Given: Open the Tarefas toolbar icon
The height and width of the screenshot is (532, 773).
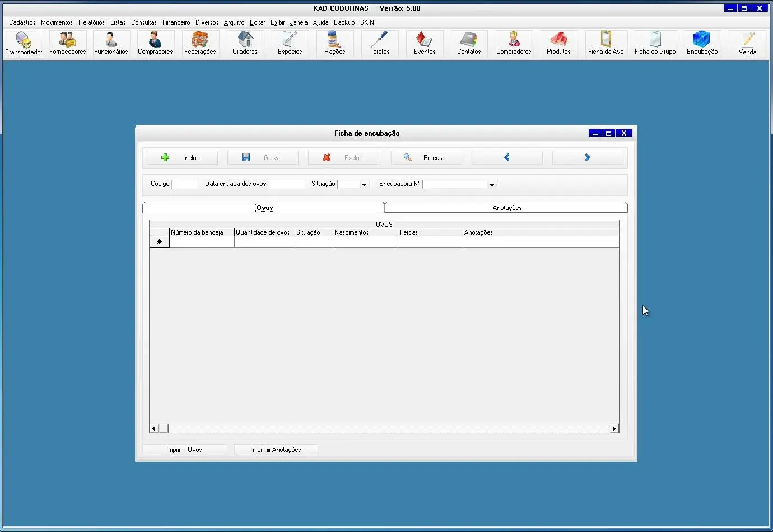Looking at the screenshot, I should (379, 44).
